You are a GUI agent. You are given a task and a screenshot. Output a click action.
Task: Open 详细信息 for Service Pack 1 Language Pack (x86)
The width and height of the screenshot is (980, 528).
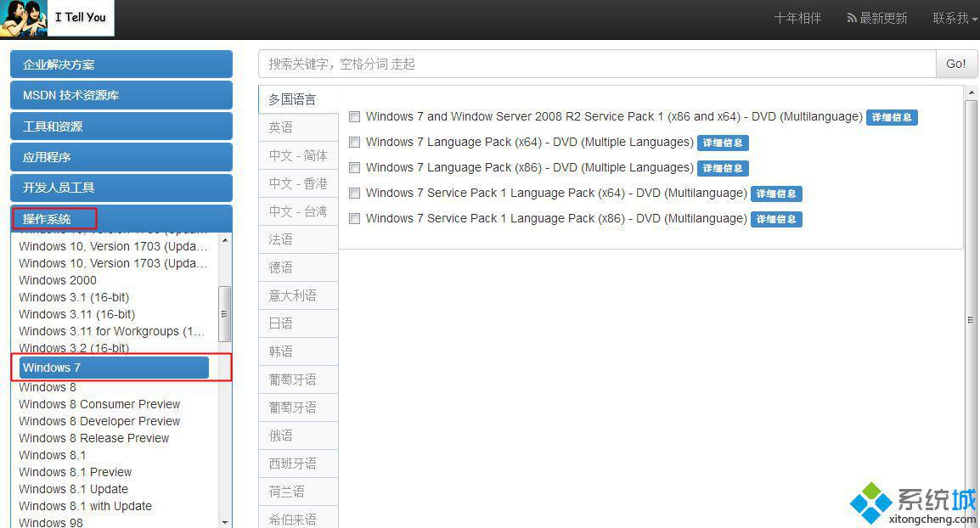(776, 219)
